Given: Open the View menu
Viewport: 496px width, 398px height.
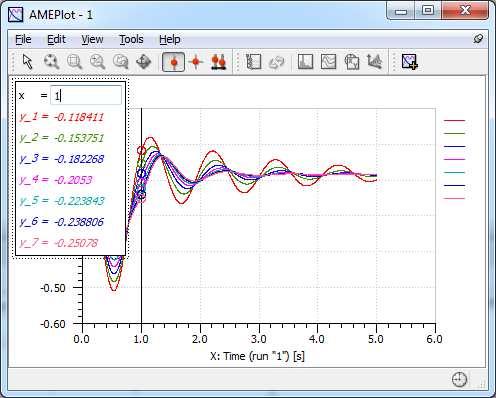Looking at the screenshot, I should click(92, 39).
